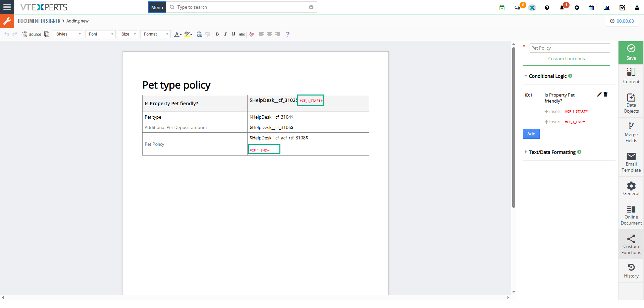Open the Data Objects panel
This screenshot has height=308, width=644.
[x=631, y=103]
